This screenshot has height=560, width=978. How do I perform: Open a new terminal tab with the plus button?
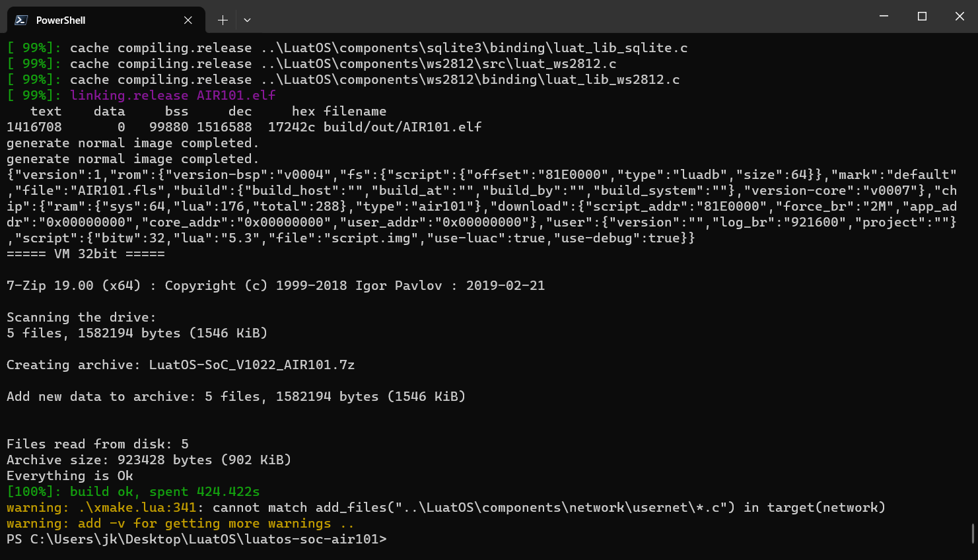(x=223, y=20)
